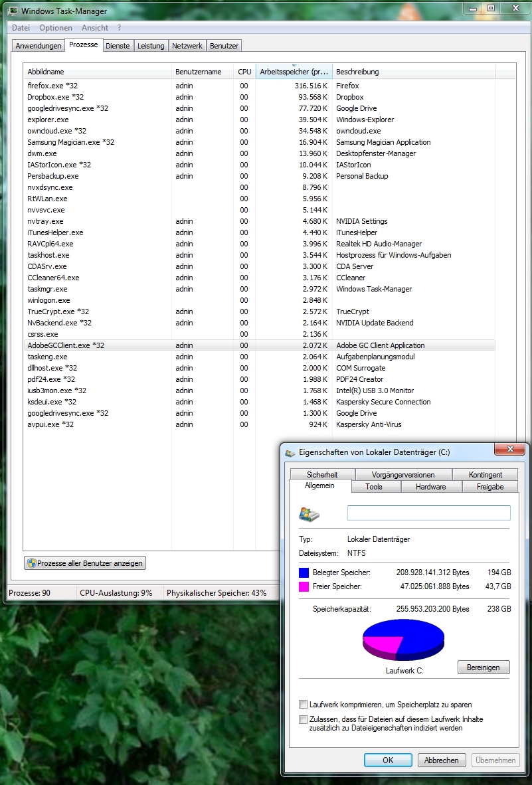Click Prozesse aller Benutzer anzeigen button
The image size is (532, 785).
(85, 563)
